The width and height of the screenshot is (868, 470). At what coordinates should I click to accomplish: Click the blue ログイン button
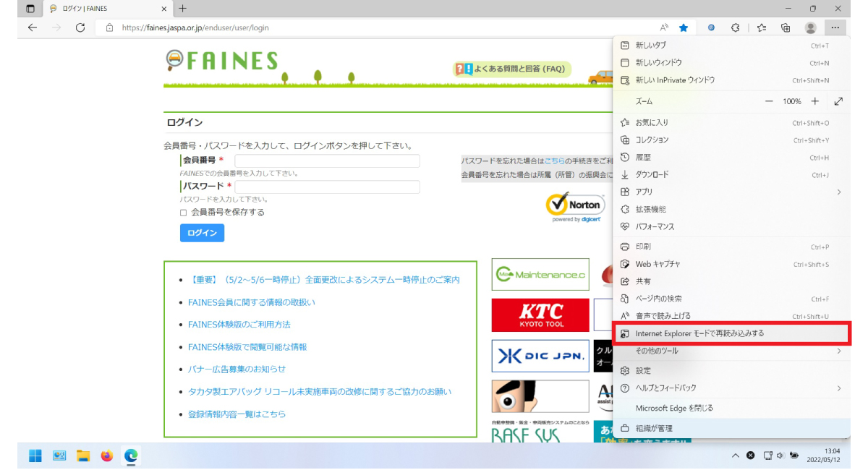(202, 233)
